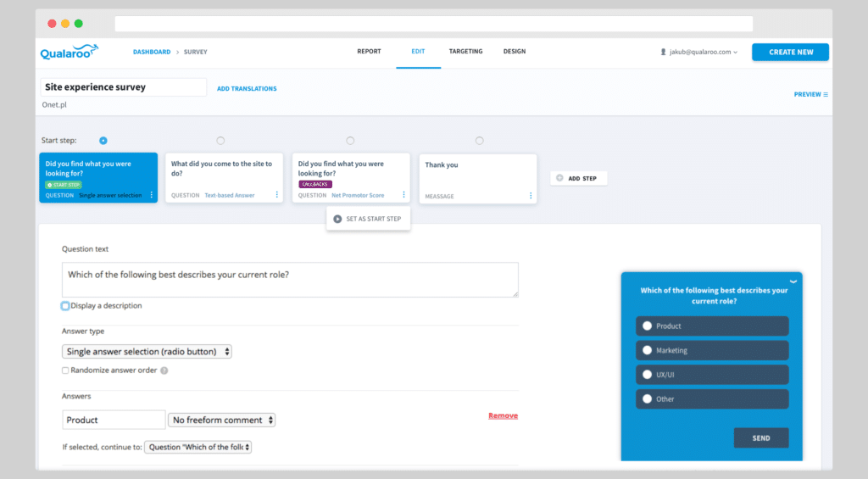This screenshot has width=868, height=479.
Task: Select the 'What did you come to the site' card
Action: [224, 178]
